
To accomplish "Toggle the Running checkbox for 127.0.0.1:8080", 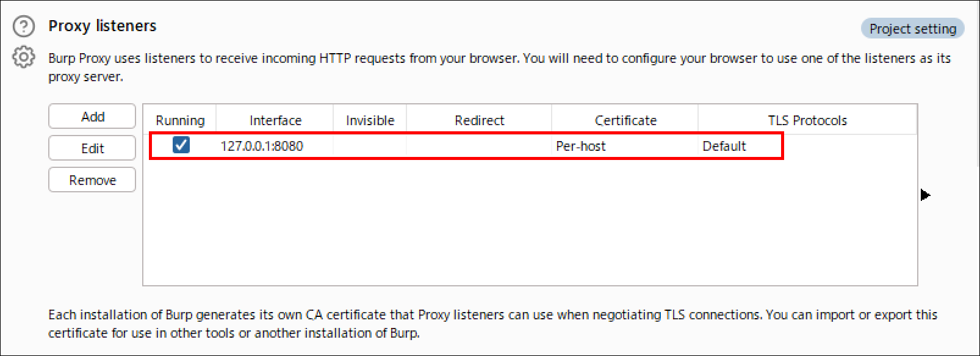I will 181,145.
